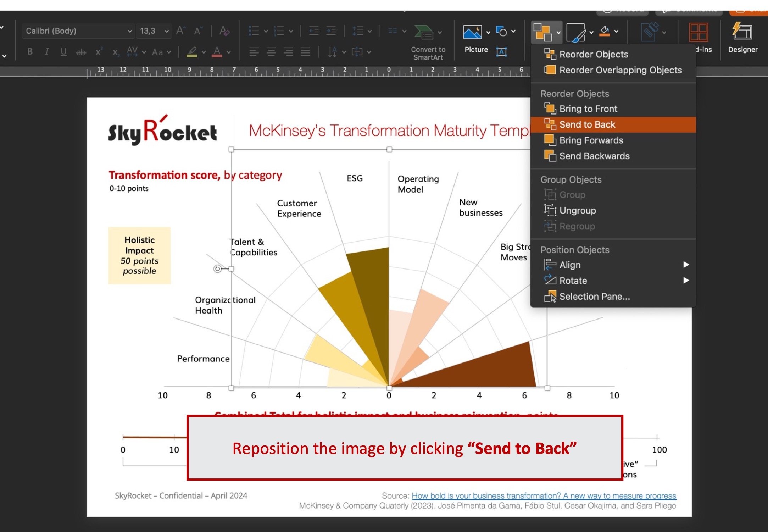Click the Add-ins icon
Image resolution: width=768 pixels, height=532 pixels.
(x=699, y=33)
